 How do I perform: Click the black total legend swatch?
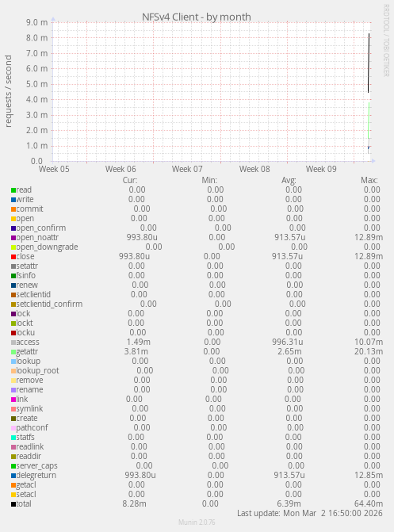[x=13, y=504]
